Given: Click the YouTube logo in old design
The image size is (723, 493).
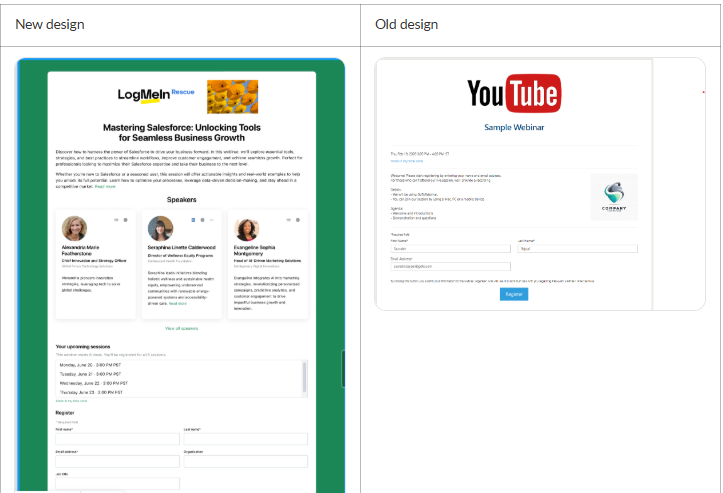Looking at the screenshot, I should tap(513, 94).
